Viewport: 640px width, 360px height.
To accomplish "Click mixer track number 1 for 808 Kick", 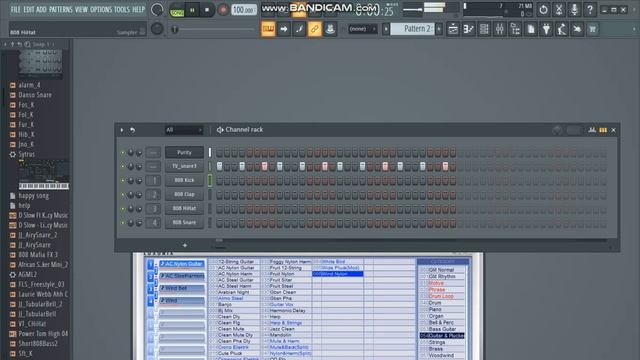I will coord(153,180).
